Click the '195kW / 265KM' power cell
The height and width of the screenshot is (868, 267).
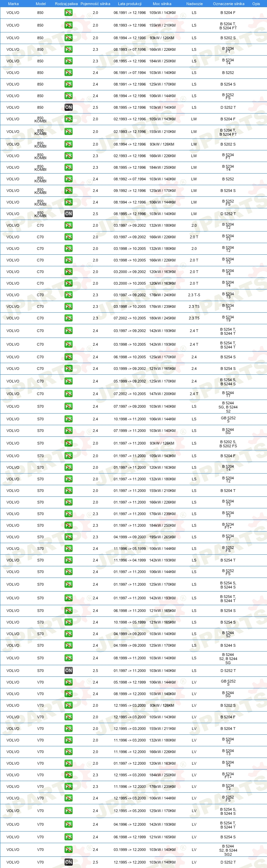163,537
